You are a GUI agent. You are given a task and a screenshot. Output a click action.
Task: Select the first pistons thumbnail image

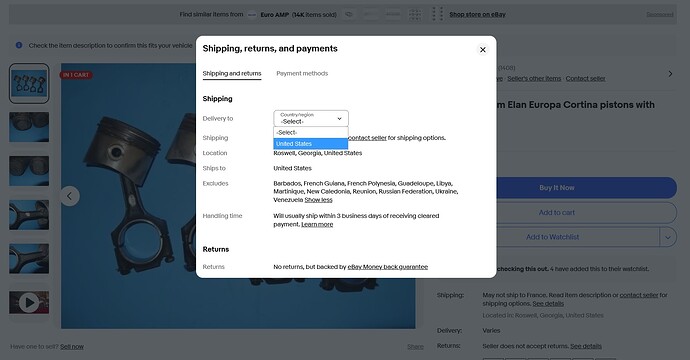tap(29, 84)
